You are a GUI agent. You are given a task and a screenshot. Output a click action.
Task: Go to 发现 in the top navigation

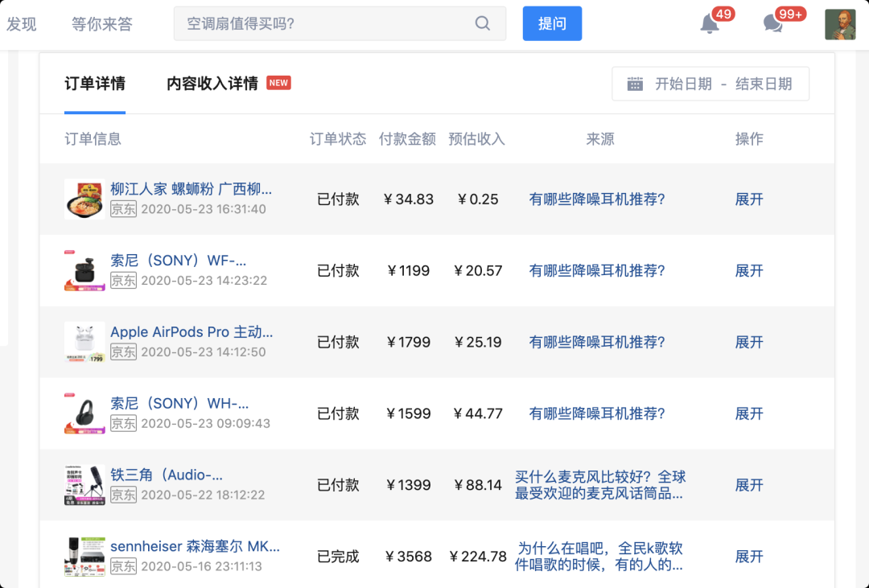pos(21,24)
